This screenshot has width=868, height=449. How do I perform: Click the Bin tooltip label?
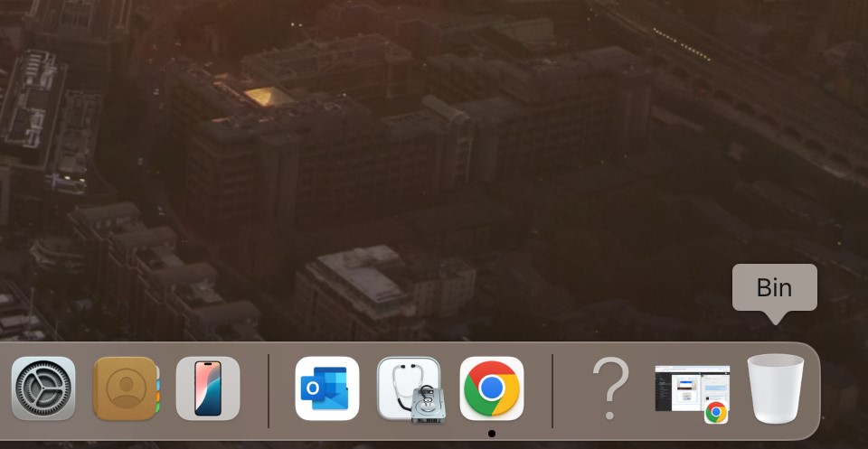click(x=774, y=288)
